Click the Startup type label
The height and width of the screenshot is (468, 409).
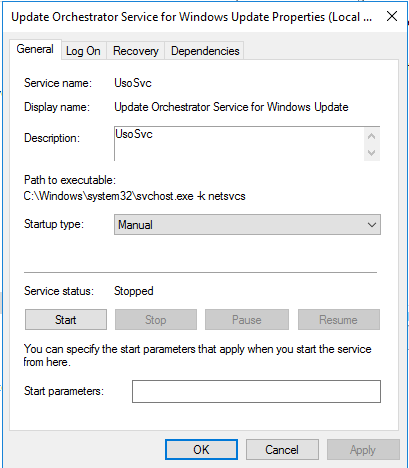(54, 224)
